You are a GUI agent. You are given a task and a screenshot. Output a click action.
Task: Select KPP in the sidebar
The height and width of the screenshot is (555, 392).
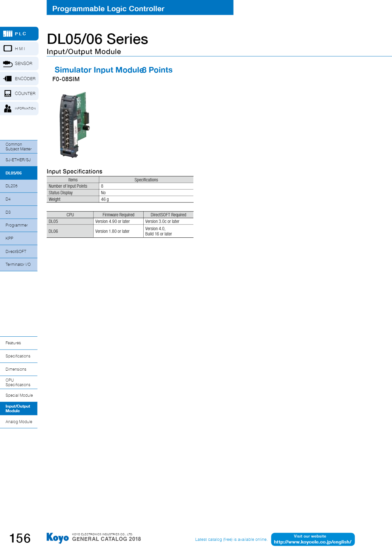click(x=19, y=238)
